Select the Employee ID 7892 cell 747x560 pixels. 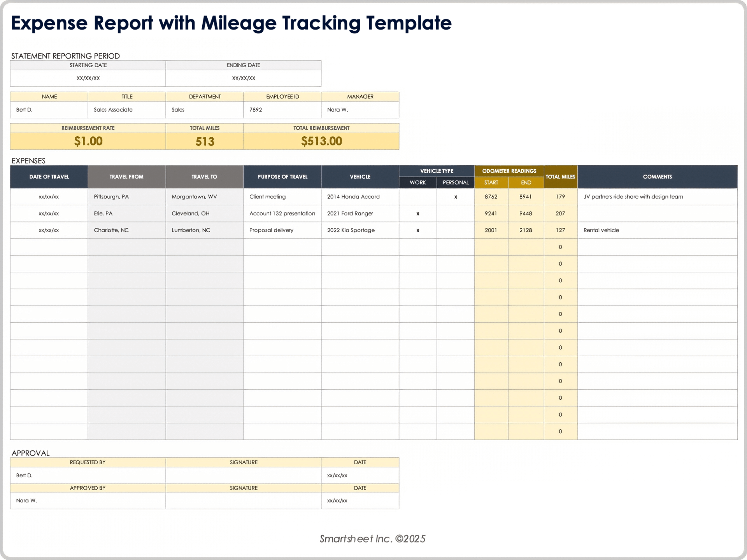pos(282,110)
